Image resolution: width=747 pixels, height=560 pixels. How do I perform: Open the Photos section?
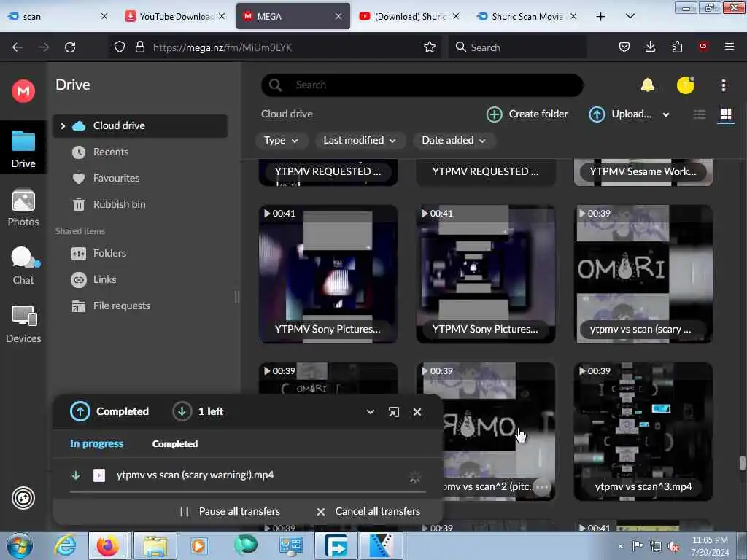coord(23,208)
